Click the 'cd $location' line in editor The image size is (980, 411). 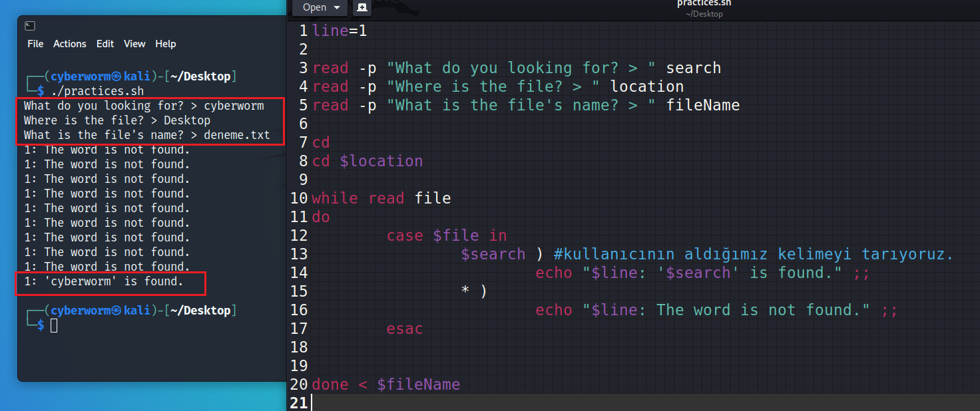point(367,161)
